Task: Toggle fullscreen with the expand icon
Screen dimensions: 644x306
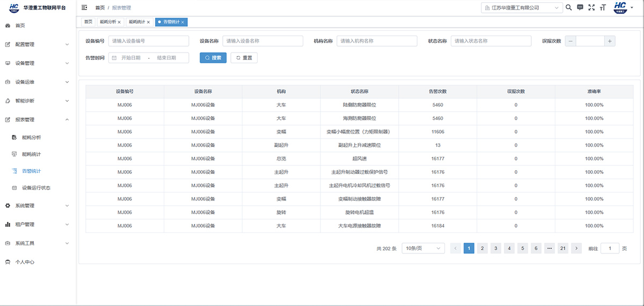Action: pos(591,8)
